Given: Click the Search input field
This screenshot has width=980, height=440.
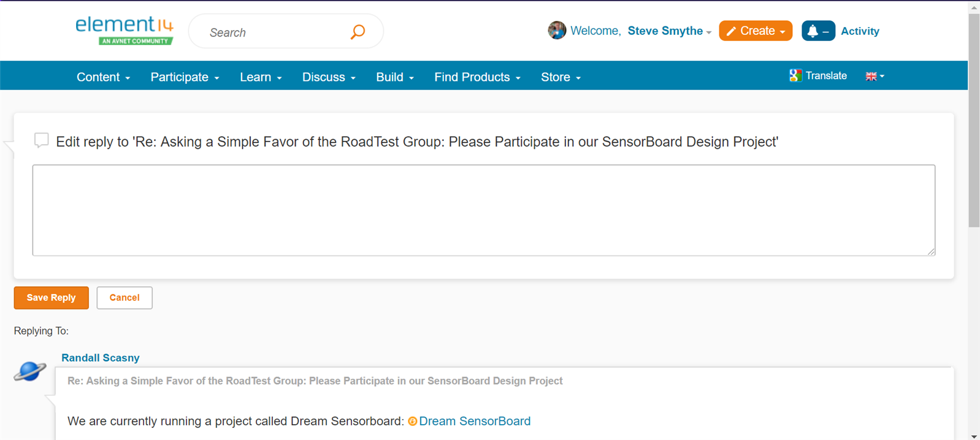Looking at the screenshot, I should 276,32.
